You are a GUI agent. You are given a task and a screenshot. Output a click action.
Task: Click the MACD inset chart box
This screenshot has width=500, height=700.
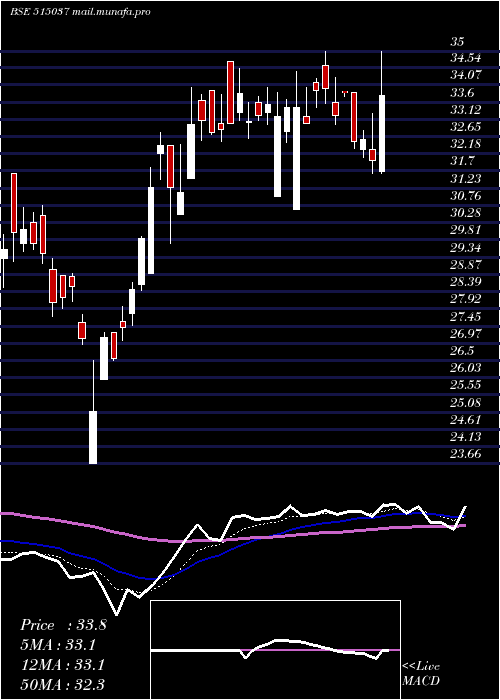275,650
